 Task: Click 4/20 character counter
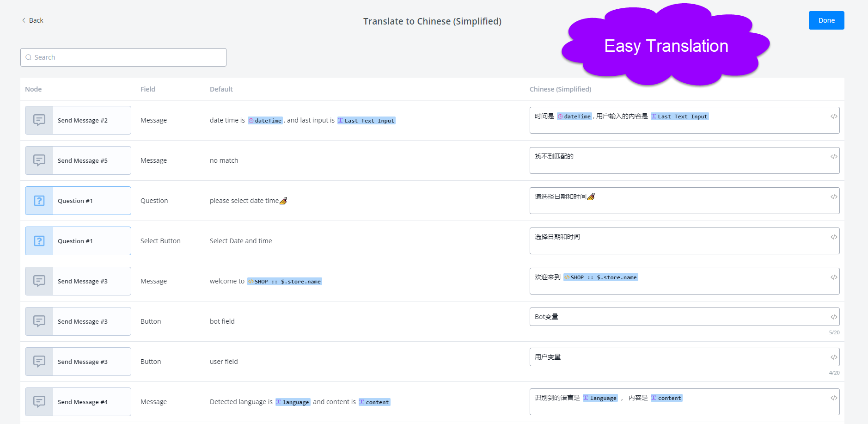[834, 373]
